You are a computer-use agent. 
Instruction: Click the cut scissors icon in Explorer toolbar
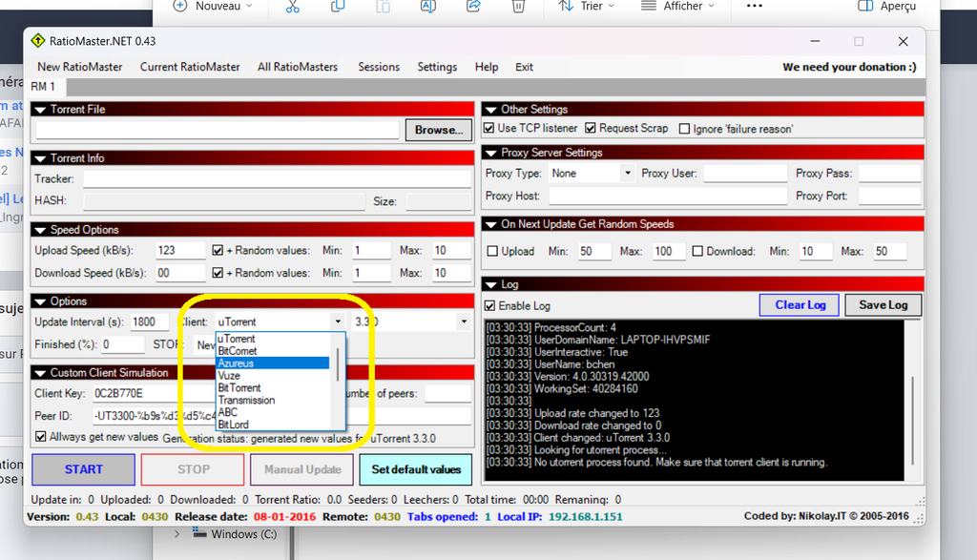click(292, 7)
